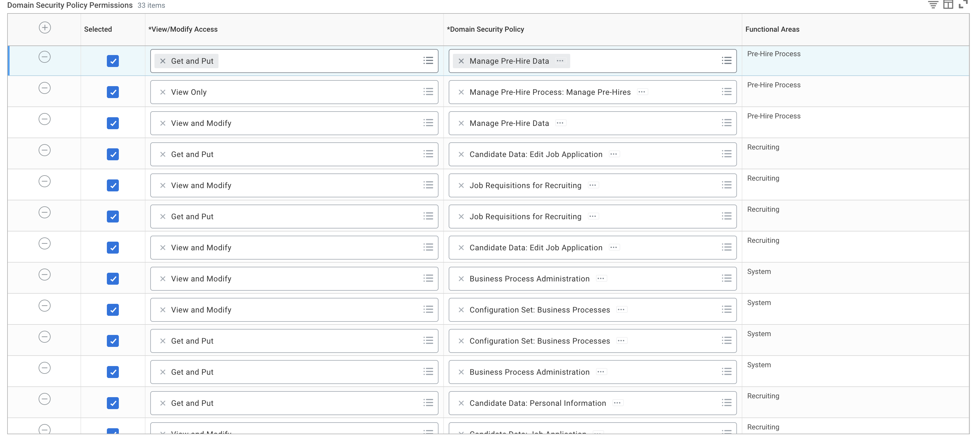Viewport: 980px width, 442px height.
Task: Click the add row plus icon
Action: click(45, 28)
